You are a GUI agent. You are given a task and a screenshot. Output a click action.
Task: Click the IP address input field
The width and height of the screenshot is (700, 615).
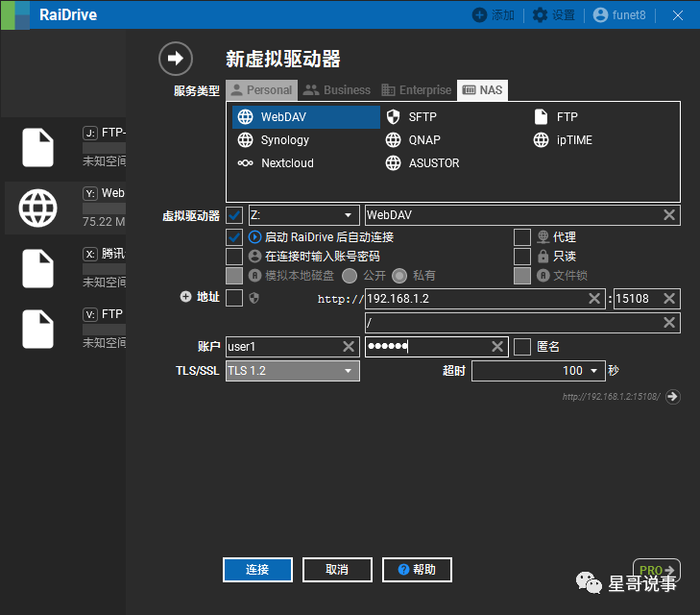click(x=475, y=299)
